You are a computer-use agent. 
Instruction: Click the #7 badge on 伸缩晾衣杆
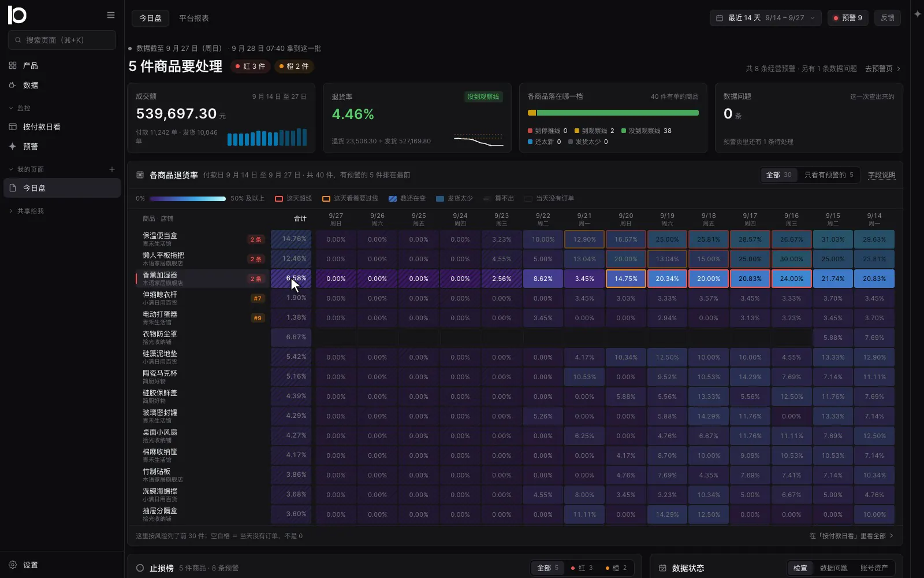[x=258, y=298]
